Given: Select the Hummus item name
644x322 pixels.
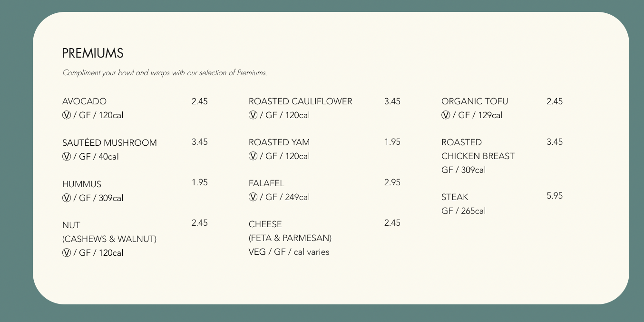Looking at the screenshot, I should click(x=82, y=184).
